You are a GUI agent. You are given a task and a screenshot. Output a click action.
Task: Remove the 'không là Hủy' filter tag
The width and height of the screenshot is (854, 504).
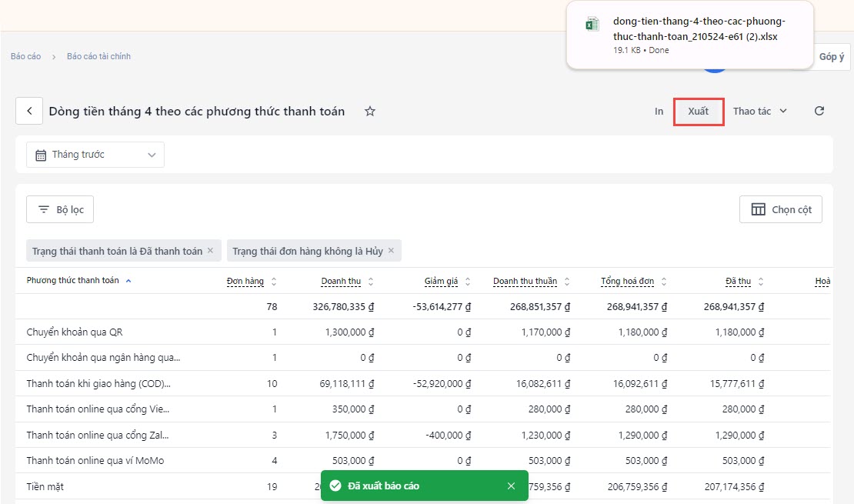coord(391,251)
